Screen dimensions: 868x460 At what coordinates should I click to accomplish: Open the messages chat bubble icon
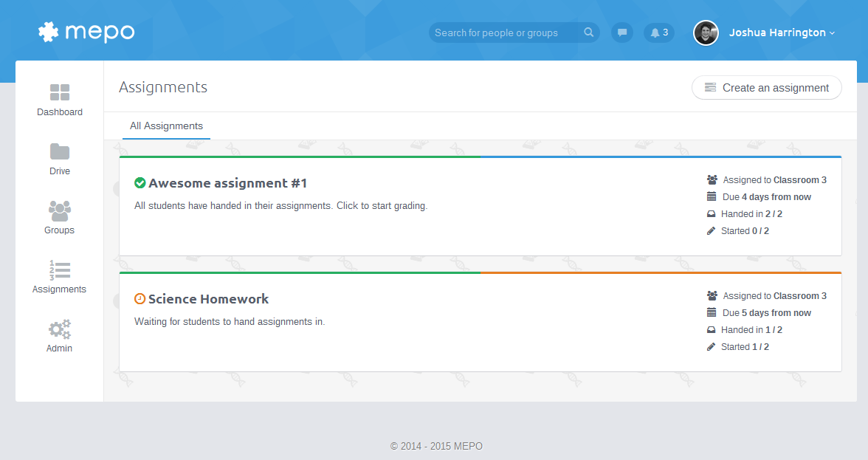pyautogui.click(x=622, y=32)
